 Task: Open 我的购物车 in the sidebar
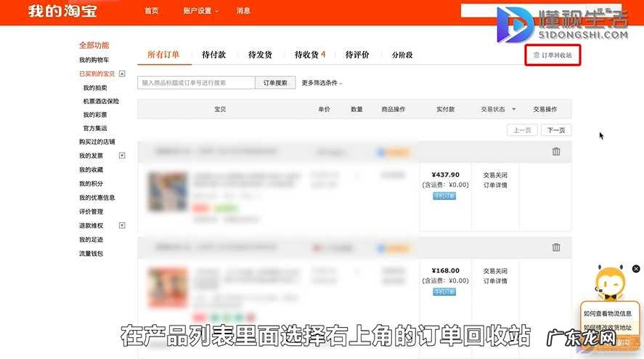point(94,60)
